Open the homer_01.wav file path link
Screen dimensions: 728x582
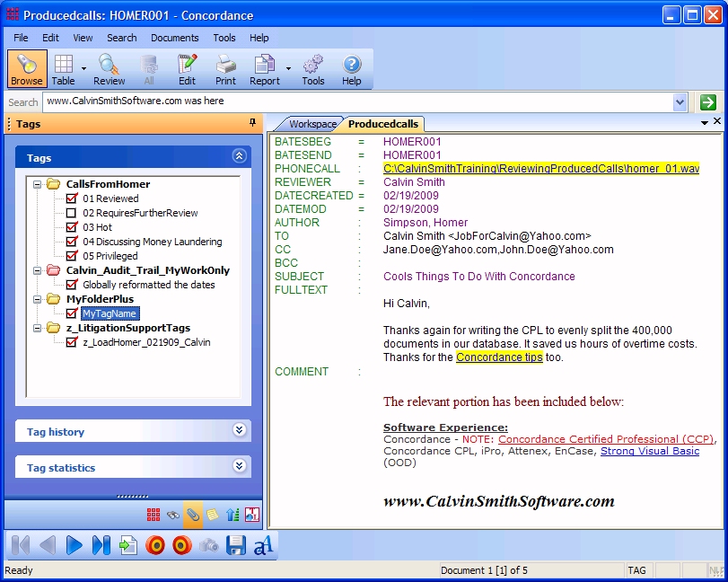pos(540,169)
